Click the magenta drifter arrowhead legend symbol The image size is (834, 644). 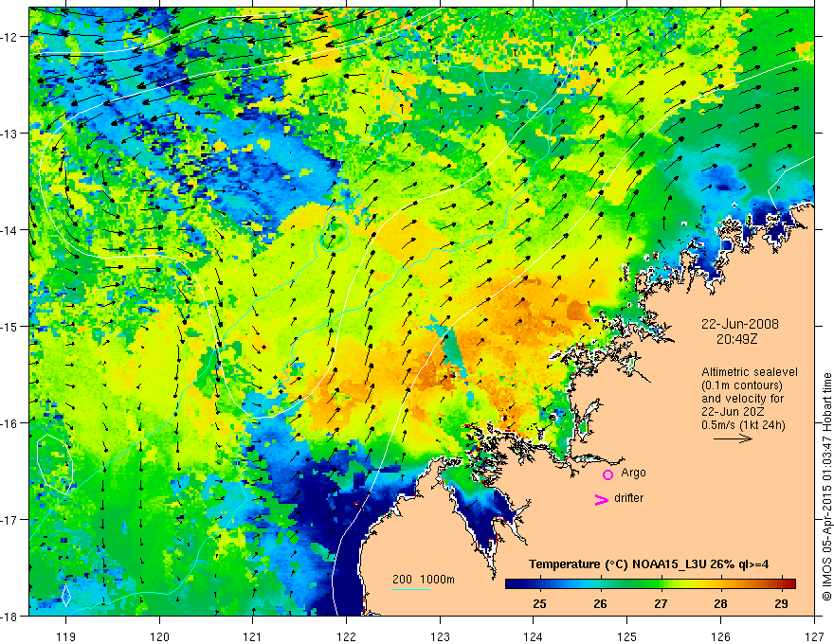coord(602,499)
